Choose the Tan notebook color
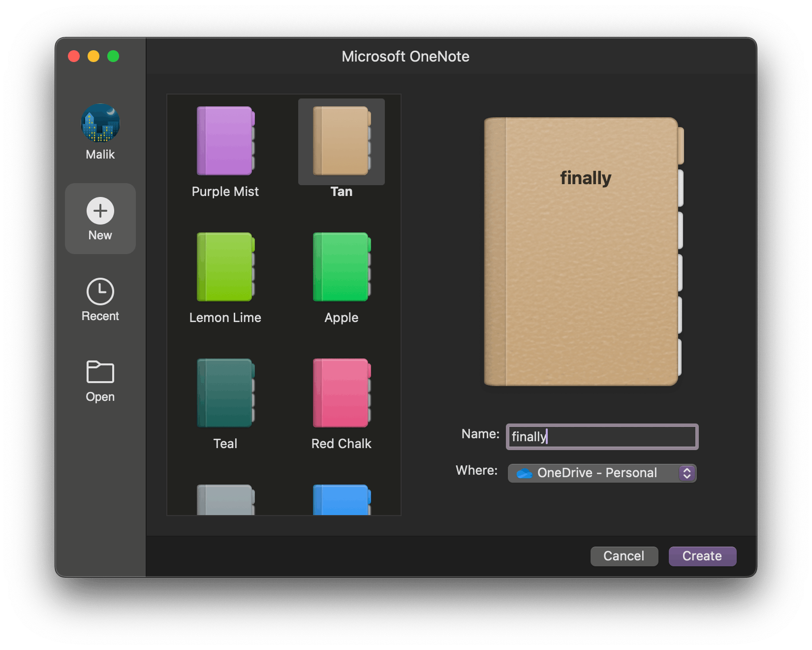Viewport: 812px width, 650px height. [x=342, y=141]
